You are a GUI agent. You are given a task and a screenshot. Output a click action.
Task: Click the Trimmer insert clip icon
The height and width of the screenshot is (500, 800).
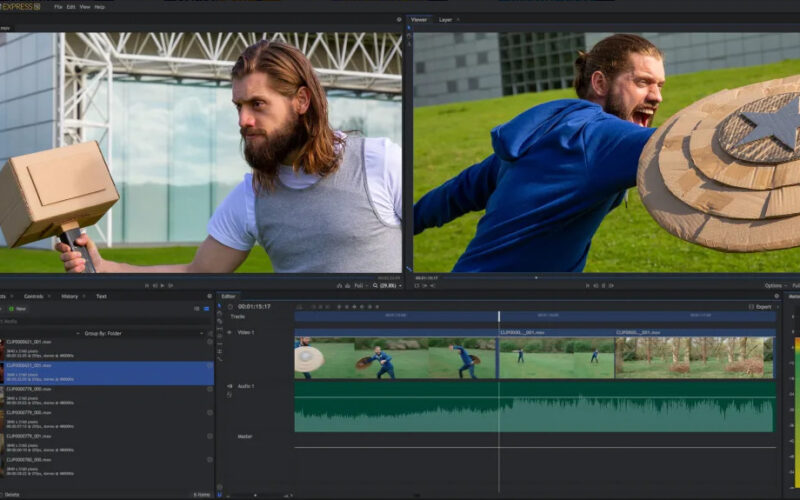point(339,286)
